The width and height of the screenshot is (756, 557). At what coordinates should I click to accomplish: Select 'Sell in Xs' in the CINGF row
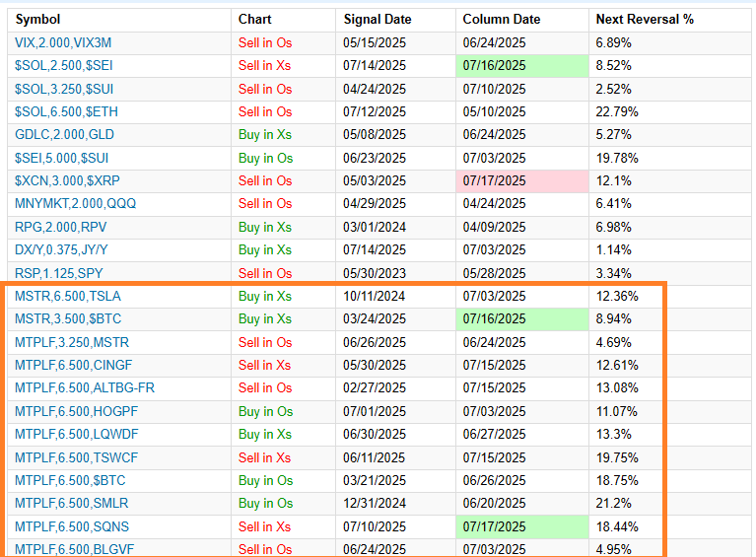tap(265, 365)
